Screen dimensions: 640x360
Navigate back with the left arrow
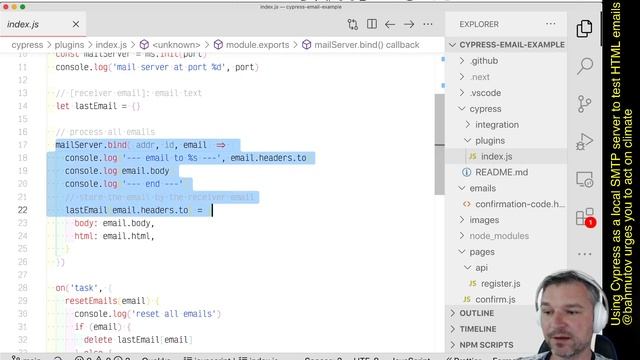tap(390, 24)
